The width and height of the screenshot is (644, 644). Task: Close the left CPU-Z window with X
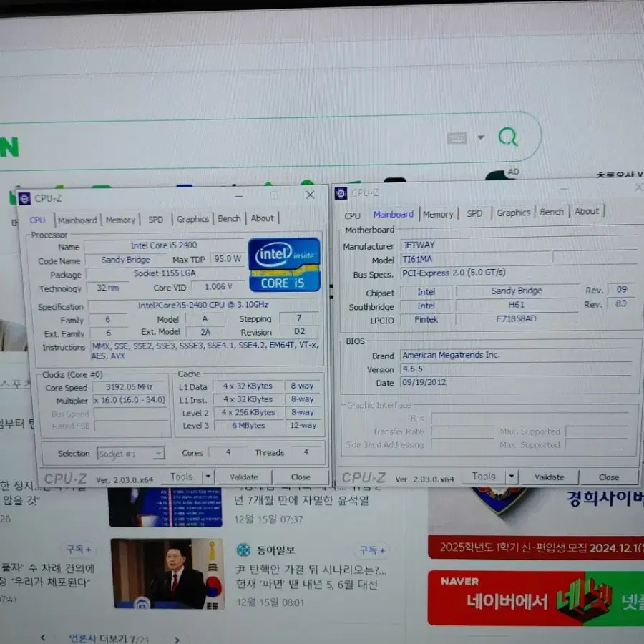[x=310, y=195]
